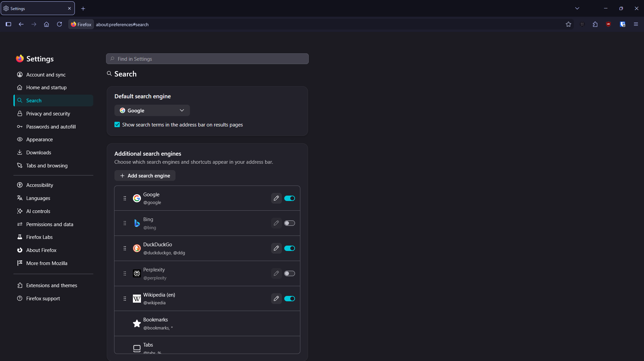Enable the Bing search engine toggle
Screen dimensions: 644x361
[290, 223]
